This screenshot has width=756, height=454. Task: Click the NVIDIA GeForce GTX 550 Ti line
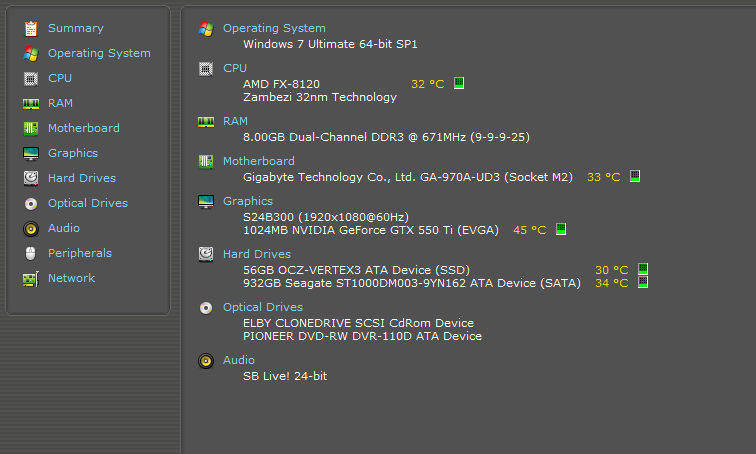(371, 230)
